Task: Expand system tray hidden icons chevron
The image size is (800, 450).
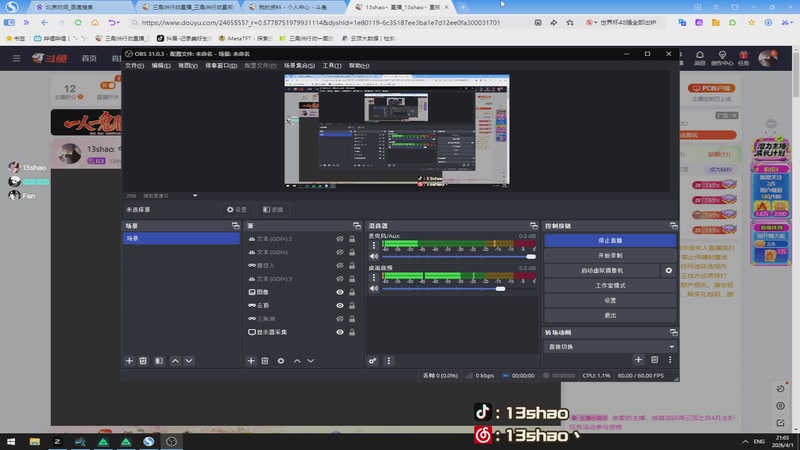Action: pyautogui.click(x=745, y=441)
